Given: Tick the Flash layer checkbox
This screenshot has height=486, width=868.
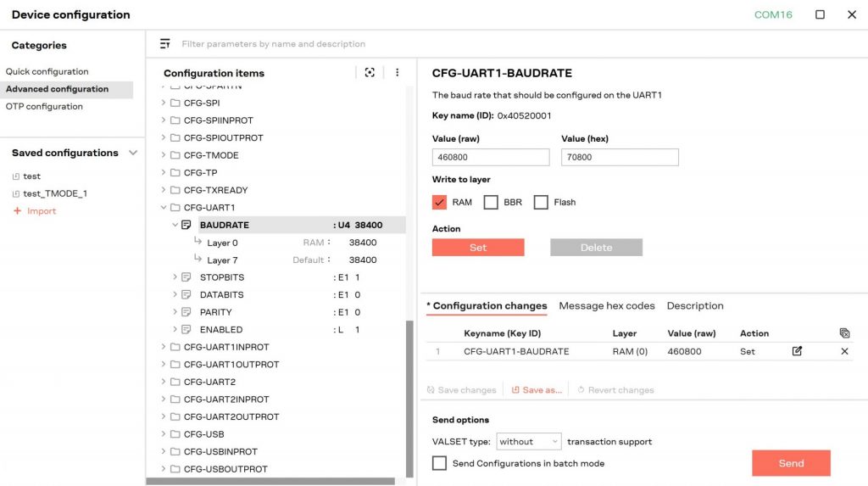Looking at the screenshot, I should coord(541,202).
